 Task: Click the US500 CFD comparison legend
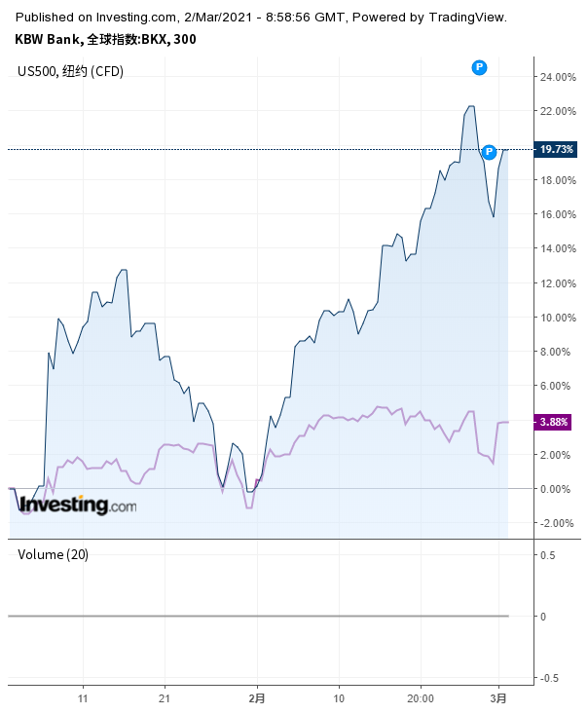[71, 71]
